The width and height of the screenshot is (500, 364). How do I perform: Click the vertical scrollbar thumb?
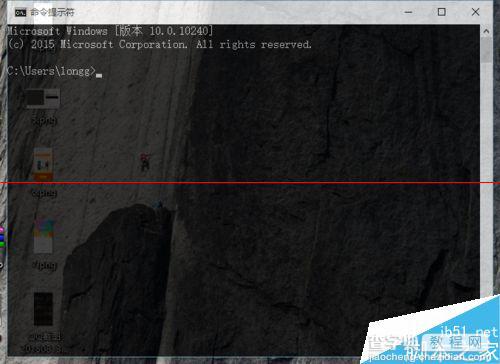[486, 50]
